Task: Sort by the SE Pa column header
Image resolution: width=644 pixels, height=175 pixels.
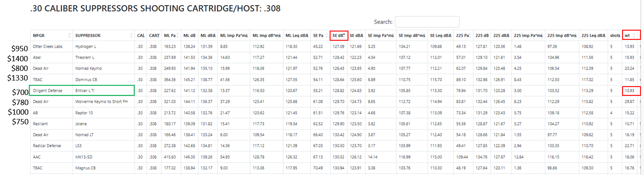Action: tap(320, 35)
